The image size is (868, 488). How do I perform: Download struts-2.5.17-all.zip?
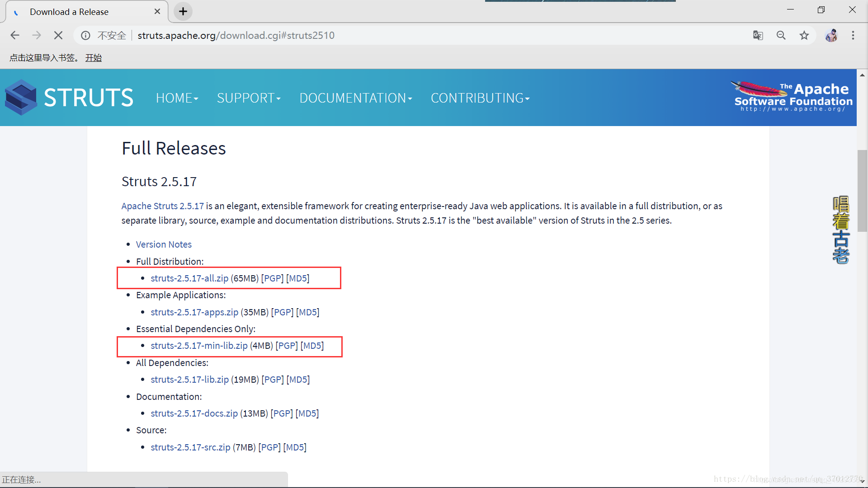pos(189,278)
